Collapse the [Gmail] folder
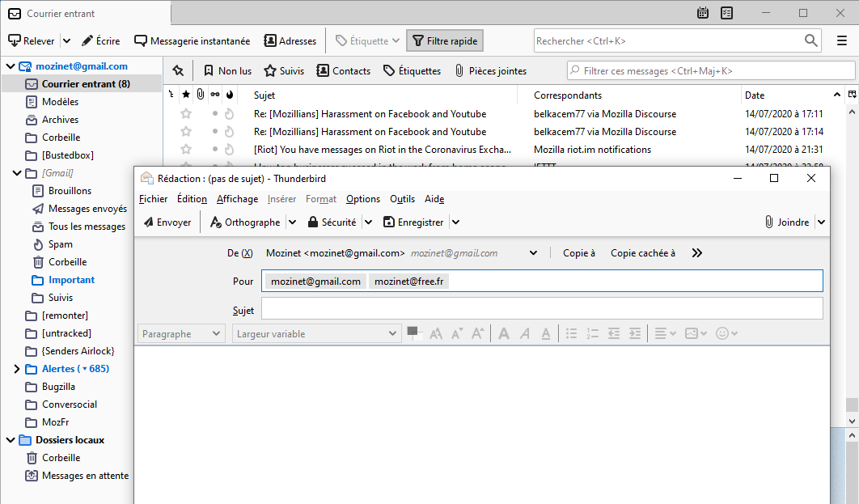859x504 pixels. click(x=17, y=173)
